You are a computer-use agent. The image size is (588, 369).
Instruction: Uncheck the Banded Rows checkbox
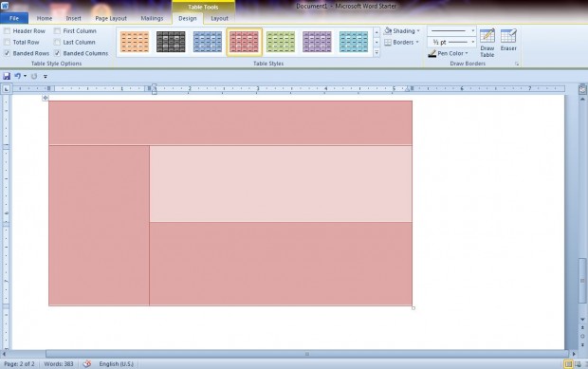point(8,53)
